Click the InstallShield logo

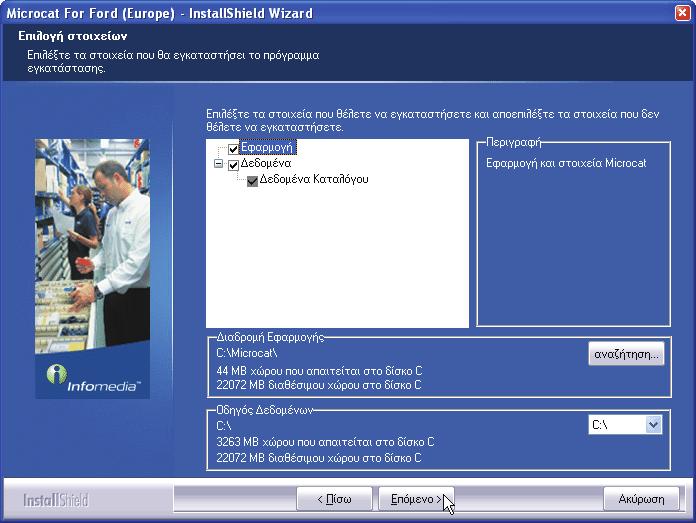tap(56, 500)
